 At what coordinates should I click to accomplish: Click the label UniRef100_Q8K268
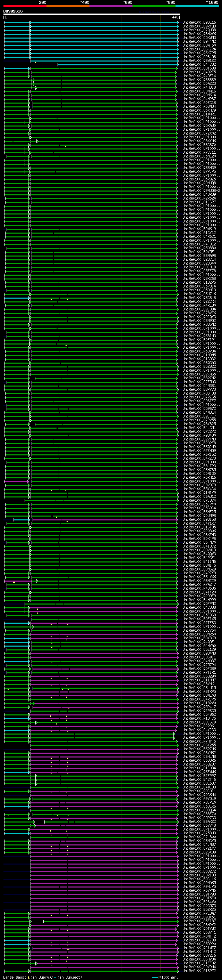[199, 278]
